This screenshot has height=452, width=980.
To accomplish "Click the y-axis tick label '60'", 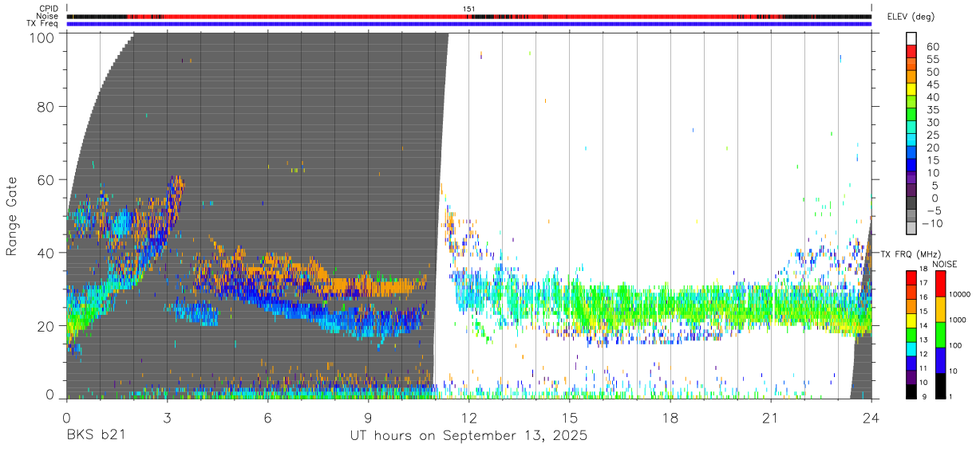I will (x=47, y=179).
